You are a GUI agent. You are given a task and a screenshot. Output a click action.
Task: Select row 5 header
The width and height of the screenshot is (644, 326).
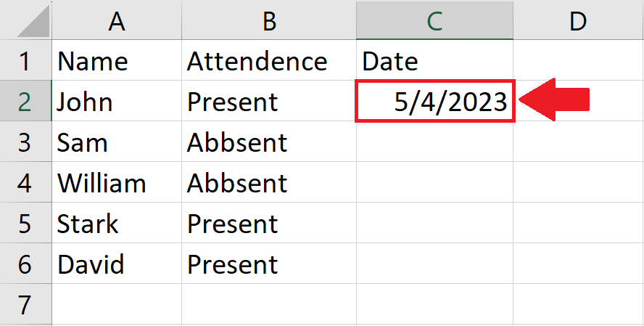click(25, 223)
